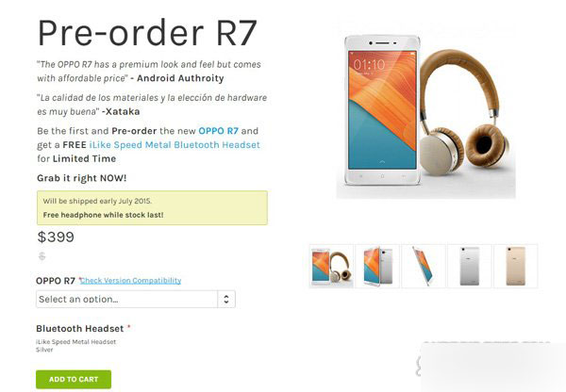Click the small currency icon below the $399 price
The height and width of the screenshot is (392, 566).
point(42,256)
